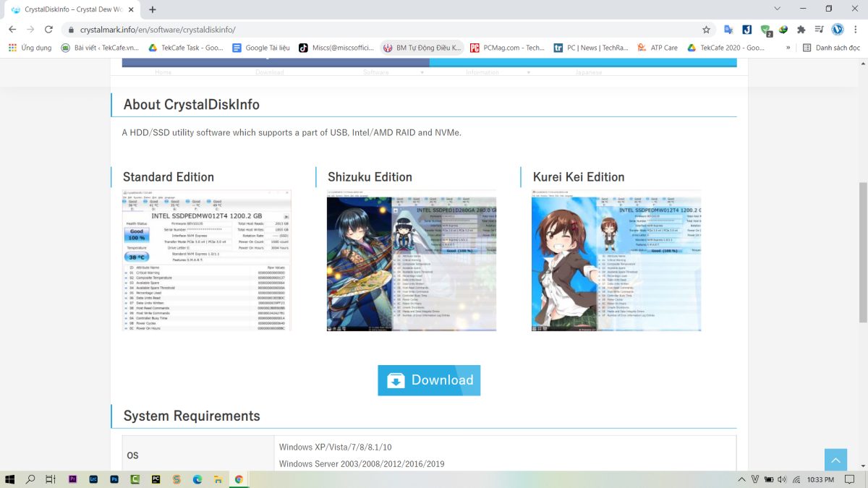Open the ATP Care bookmark

click(x=658, y=48)
